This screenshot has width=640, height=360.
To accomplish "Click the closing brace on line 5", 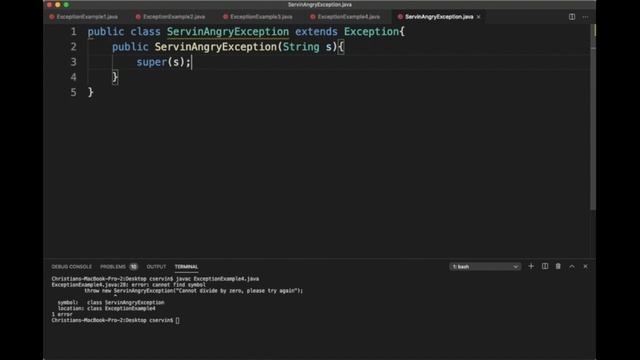I will tap(91, 93).
